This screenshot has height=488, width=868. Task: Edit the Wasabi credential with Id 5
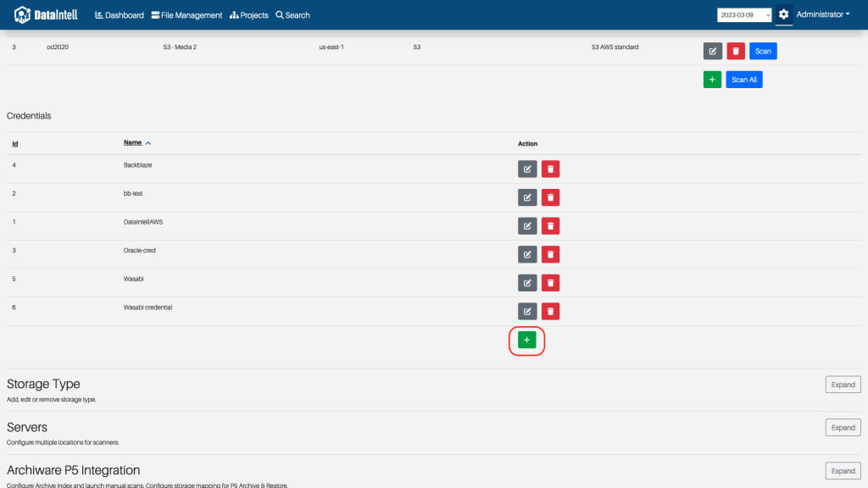point(527,283)
